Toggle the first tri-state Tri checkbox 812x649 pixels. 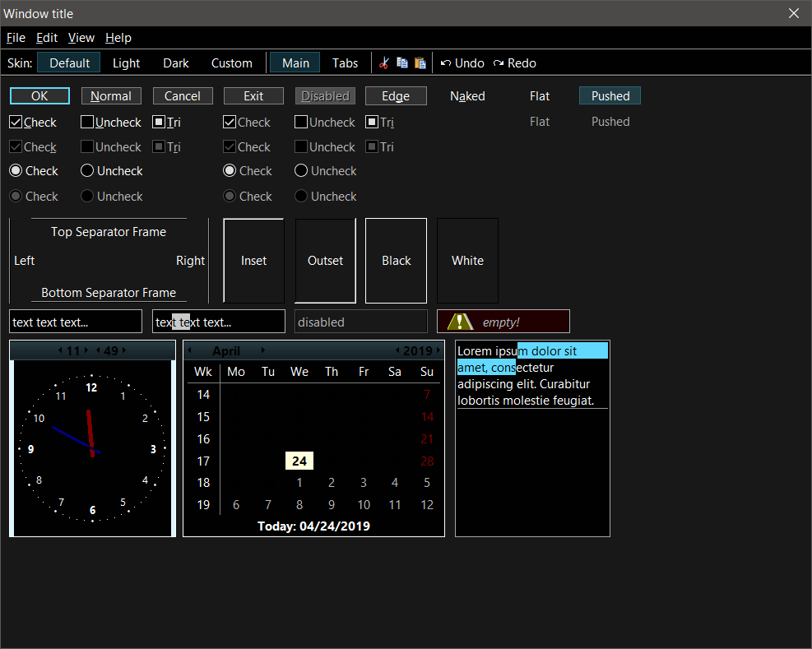(x=159, y=123)
